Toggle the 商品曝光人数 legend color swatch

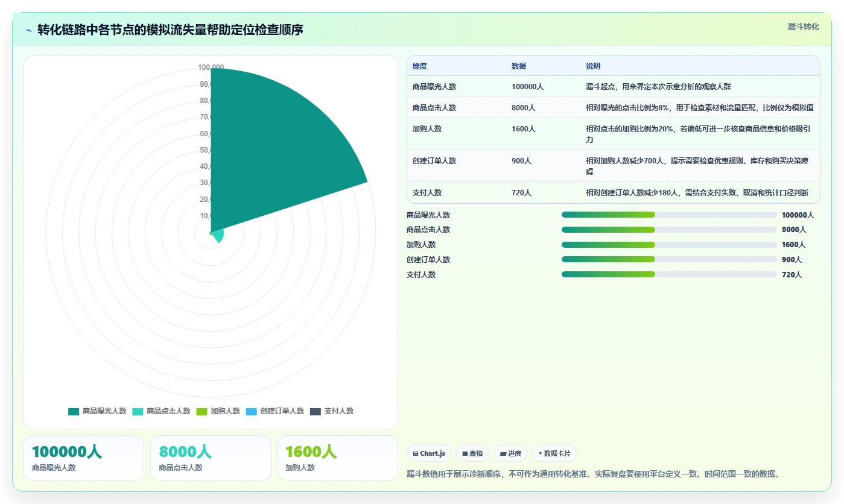coord(74,411)
